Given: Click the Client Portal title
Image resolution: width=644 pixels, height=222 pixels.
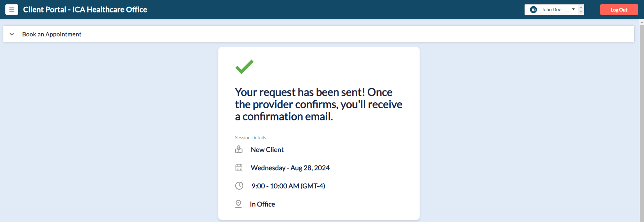Looking at the screenshot, I should click(85, 10).
